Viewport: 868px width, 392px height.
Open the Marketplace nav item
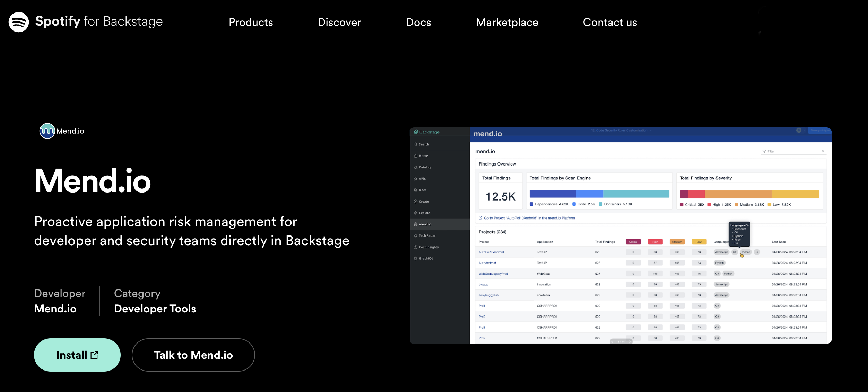point(507,22)
